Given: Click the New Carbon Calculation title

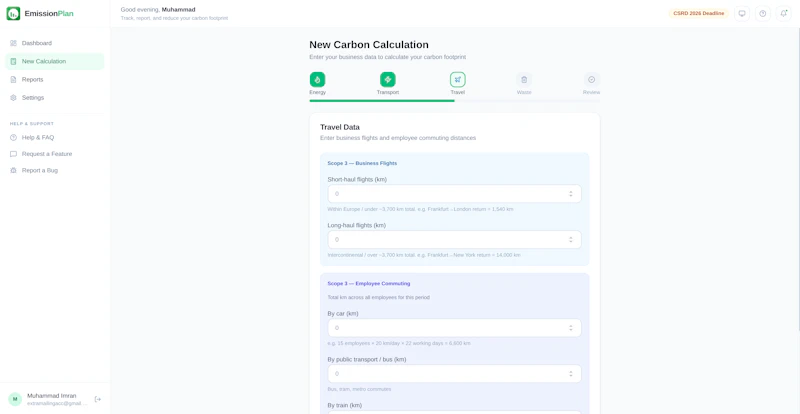Looking at the screenshot, I should coord(369,44).
